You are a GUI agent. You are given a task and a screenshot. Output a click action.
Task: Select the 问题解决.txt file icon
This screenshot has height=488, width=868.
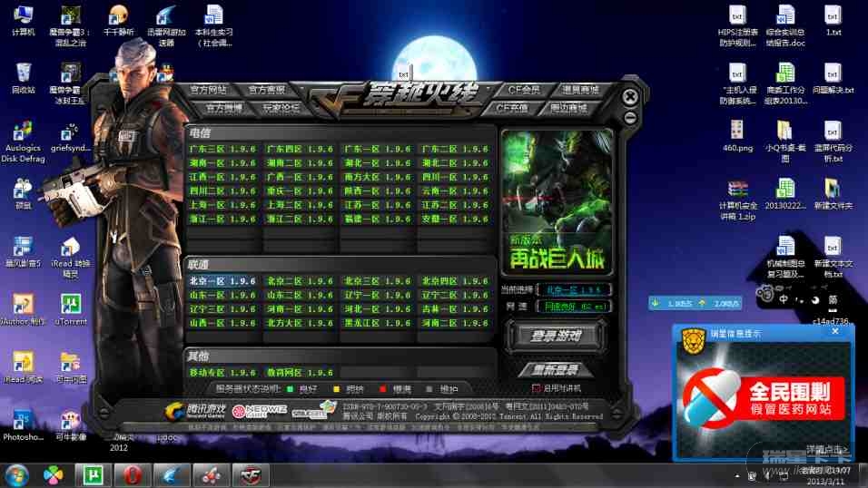pyautogui.click(x=833, y=78)
